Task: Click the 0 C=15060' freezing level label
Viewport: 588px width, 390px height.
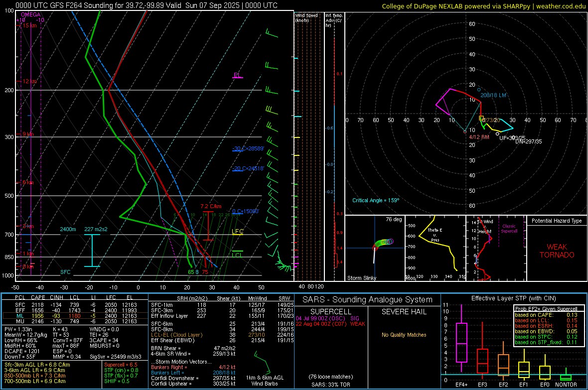Action: [246, 211]
